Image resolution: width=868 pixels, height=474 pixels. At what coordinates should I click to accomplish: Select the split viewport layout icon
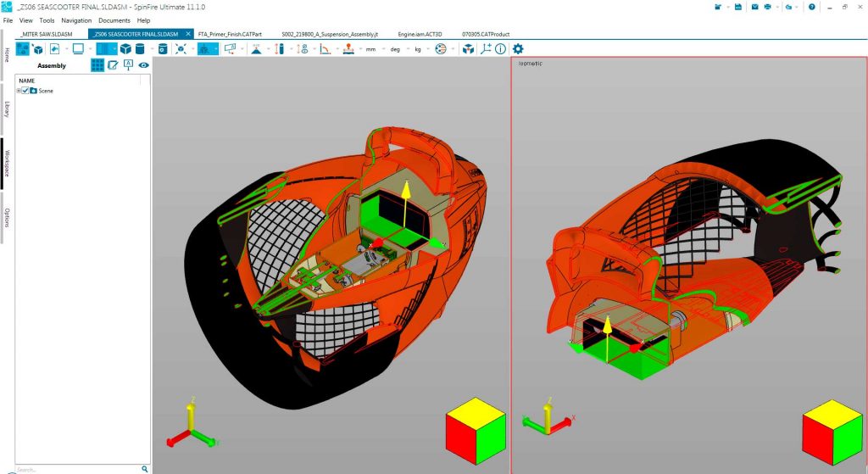click(103, 48)
